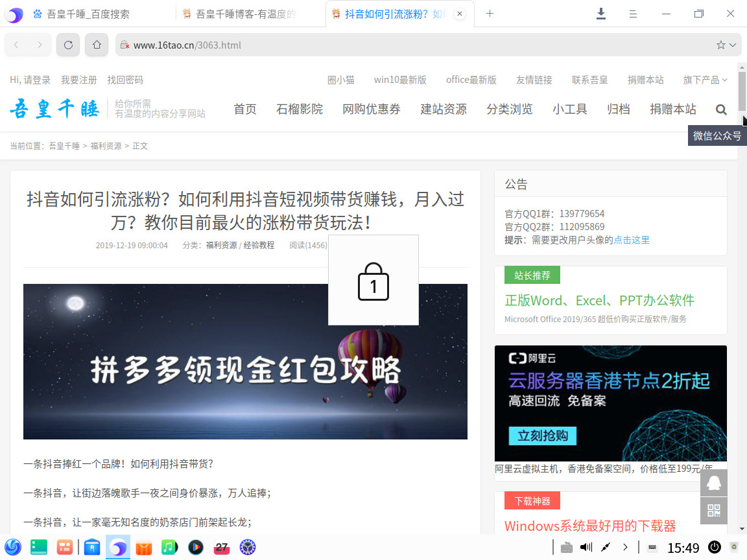
Task: Bookmark this page with the star
Action: 720,45
